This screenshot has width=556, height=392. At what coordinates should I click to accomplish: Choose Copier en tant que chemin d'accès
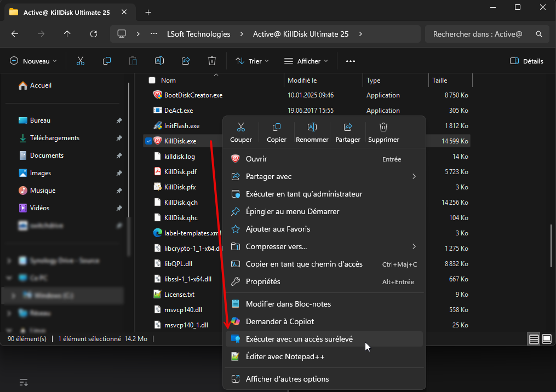click(324, 264)
